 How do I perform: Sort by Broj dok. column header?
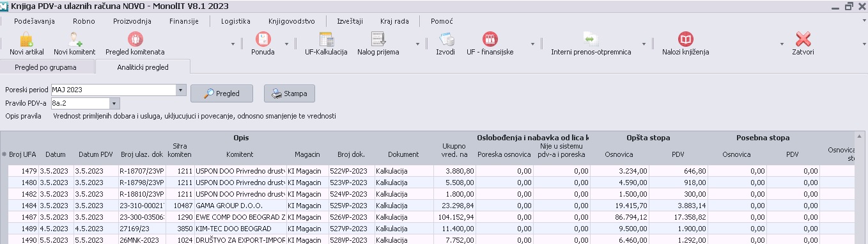(351, 154)
